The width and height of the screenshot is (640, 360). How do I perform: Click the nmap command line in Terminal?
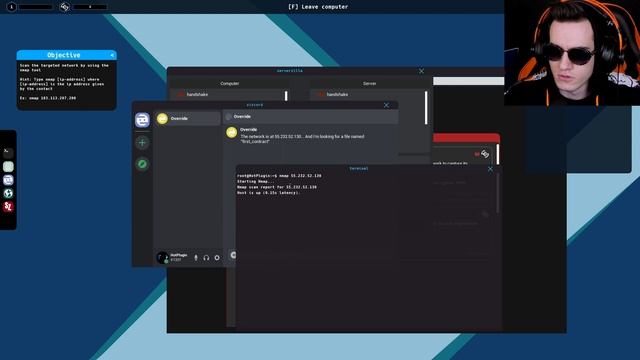279,176
